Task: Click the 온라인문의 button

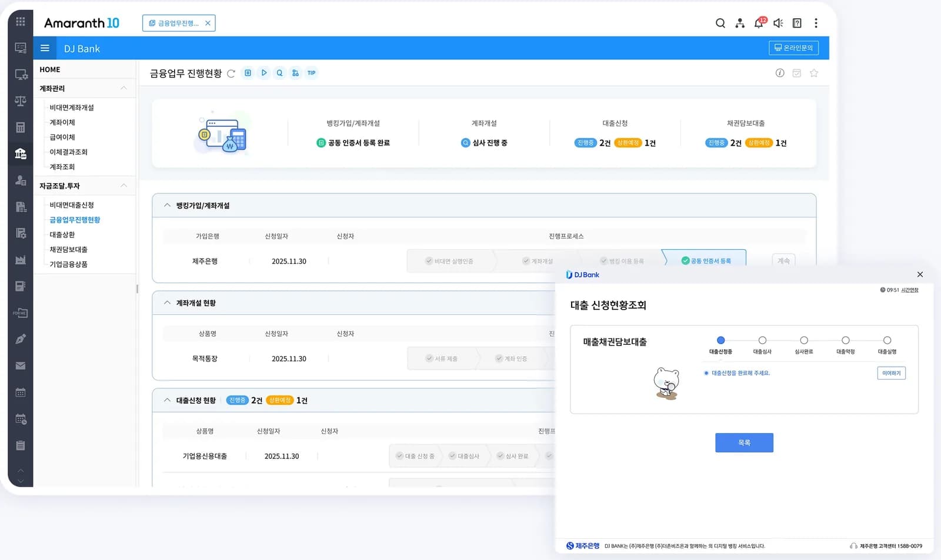Action: click(x=793, y=48)
